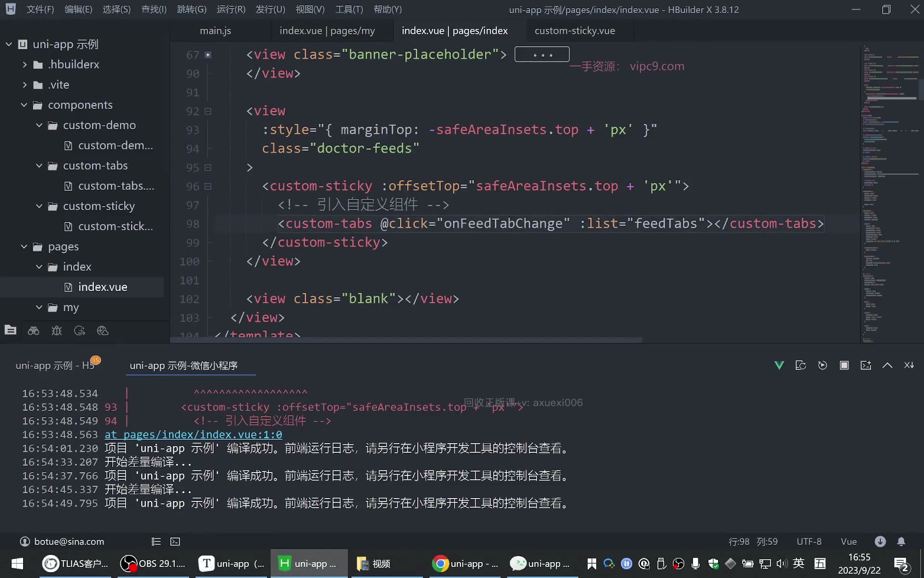This screenshot has height=578, width=924.
Task: Open notifications bell in status bar
Action: pyautogui.click(x=901, y=541)
